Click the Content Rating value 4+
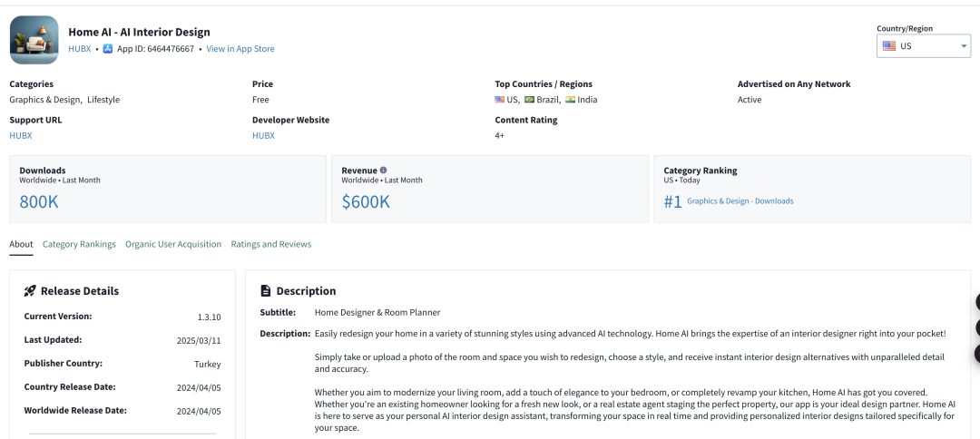980x439 pixels. pyautogui.click(x=499, y=135)
